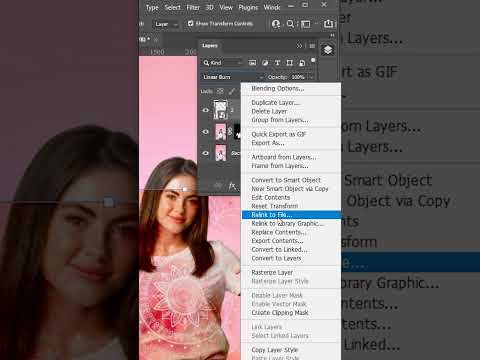Open the Opacity slider dropdown arrow
Viewport: 480px width, 360px height.
(x=311, y=77)
